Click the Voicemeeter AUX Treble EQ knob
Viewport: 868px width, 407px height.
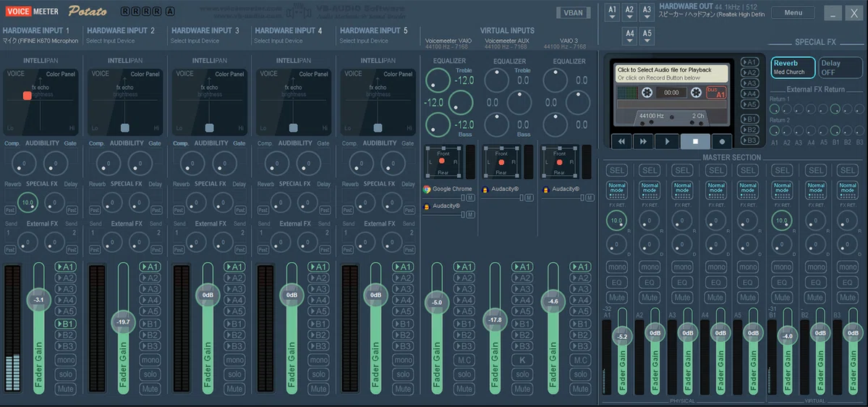click(495, 80)
